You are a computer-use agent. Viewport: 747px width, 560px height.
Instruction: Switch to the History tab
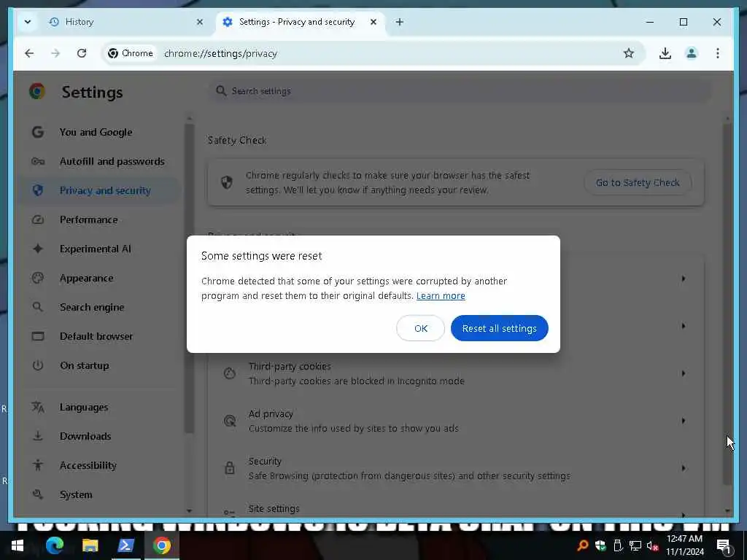point(125,22)
